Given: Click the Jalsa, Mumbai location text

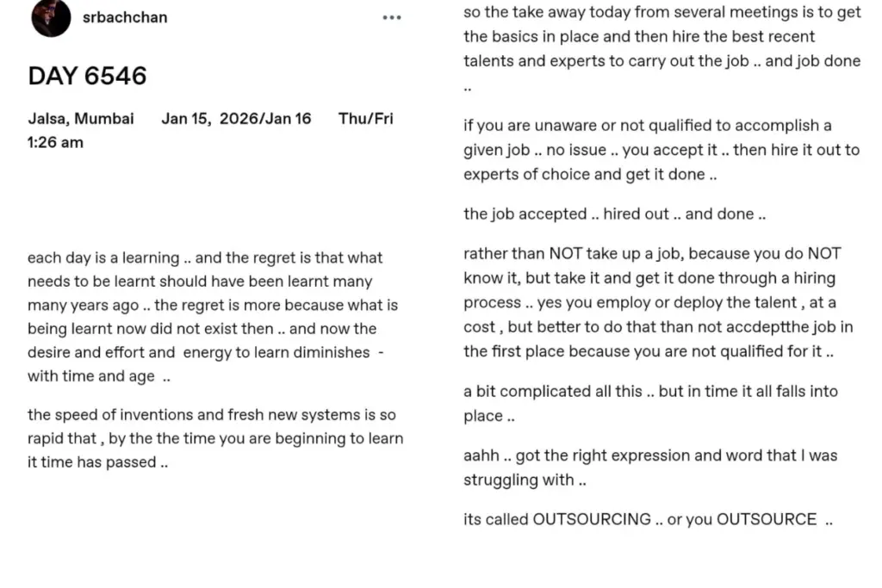Looking at the screenshot, I should (x=81, y=119).
